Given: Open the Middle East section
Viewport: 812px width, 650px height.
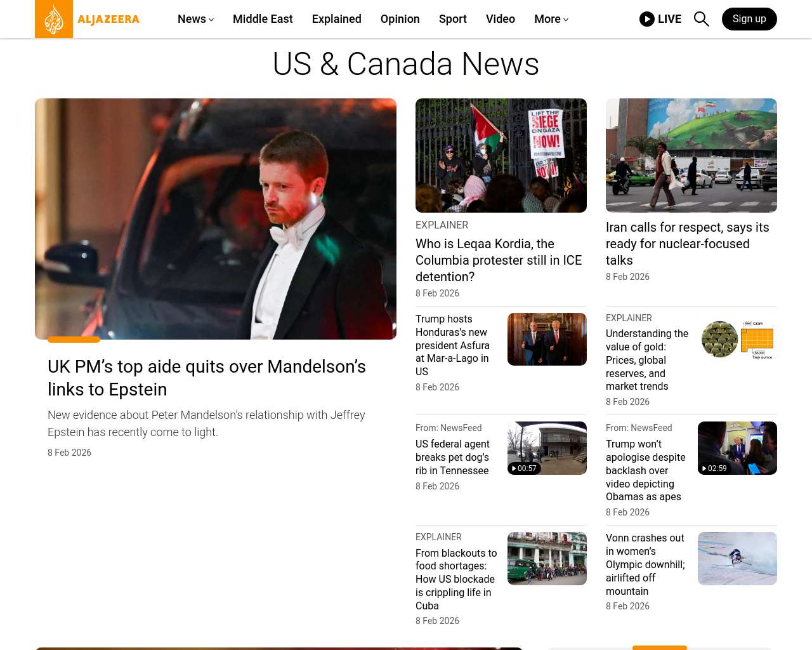Looking at the screenshot, I should point(263,19).
